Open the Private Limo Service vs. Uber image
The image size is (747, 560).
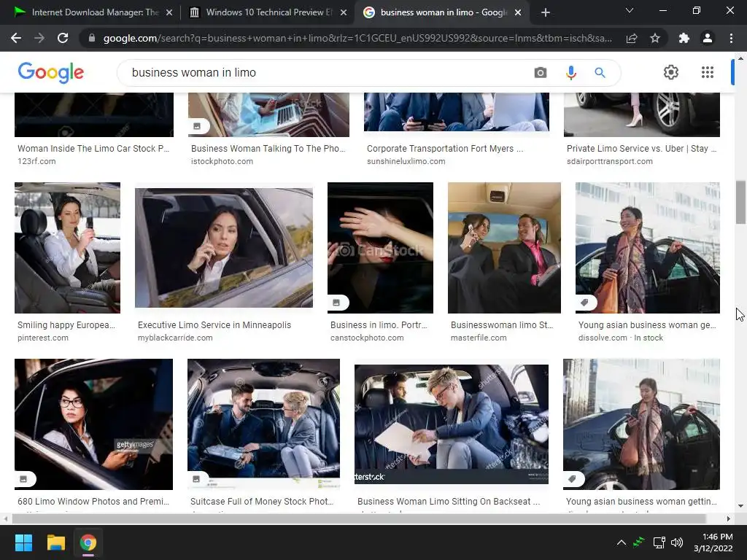click(x=642, y=114)
